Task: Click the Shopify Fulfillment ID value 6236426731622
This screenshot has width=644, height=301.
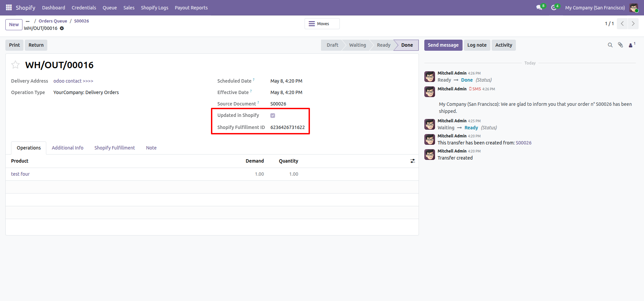Action: 287,127
